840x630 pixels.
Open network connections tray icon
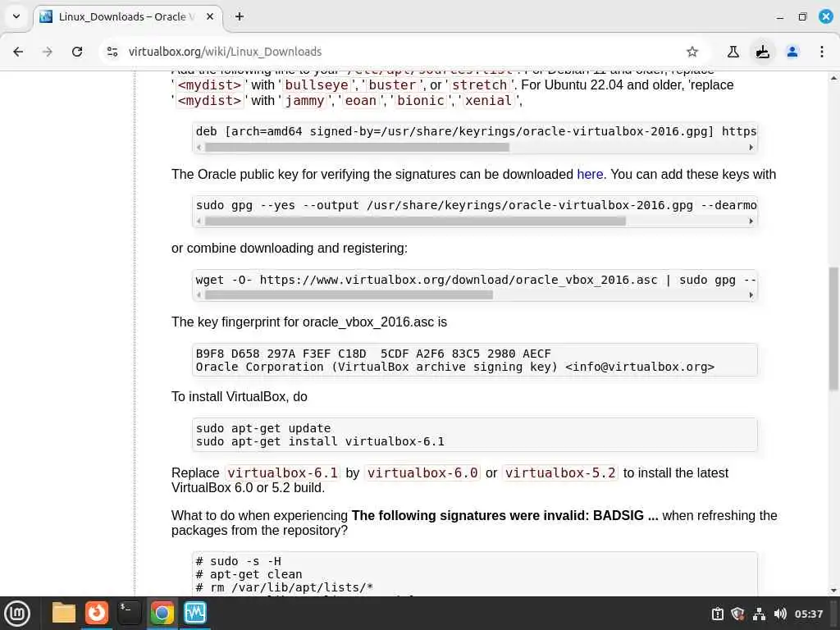coord(759,614)
